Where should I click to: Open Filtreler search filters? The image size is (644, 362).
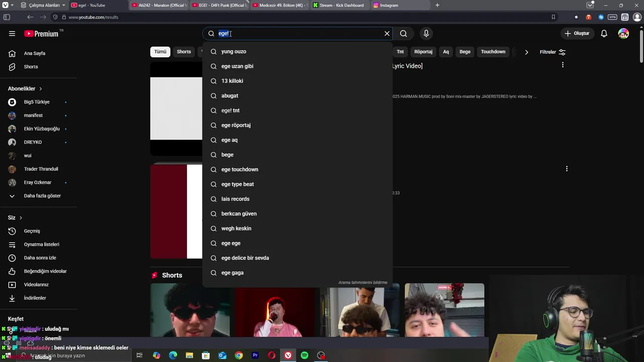[x=552, y=52]
